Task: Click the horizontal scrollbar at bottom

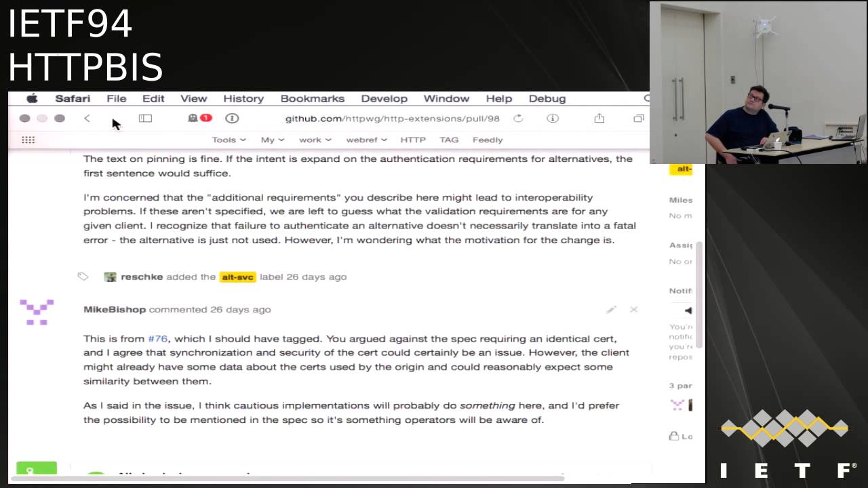Action: 288,479
